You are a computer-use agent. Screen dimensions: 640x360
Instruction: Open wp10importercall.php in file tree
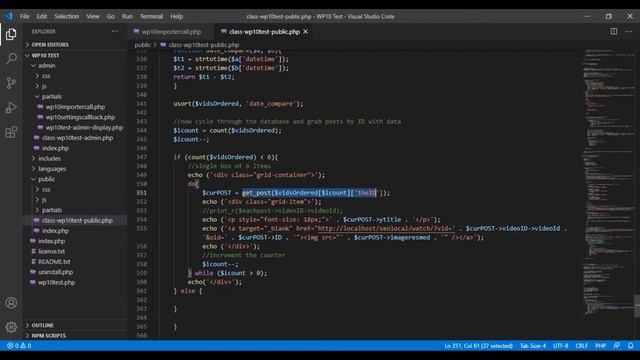(x=75, y=107)
